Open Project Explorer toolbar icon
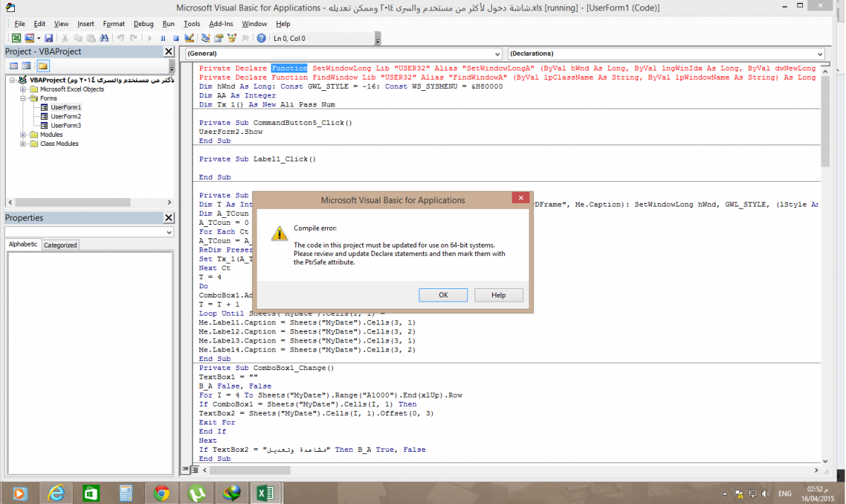Screen dimensions: 846x504 tap(206, 38)
